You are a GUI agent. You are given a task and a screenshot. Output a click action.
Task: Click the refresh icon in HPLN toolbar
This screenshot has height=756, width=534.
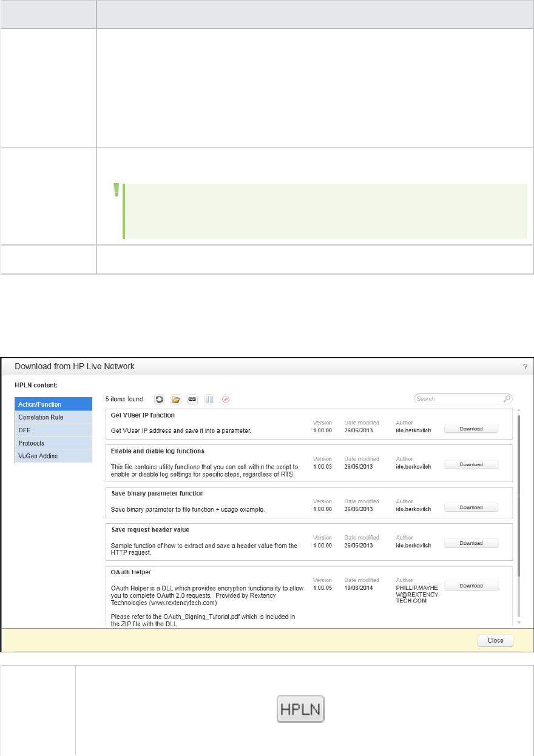coord(160,400)
